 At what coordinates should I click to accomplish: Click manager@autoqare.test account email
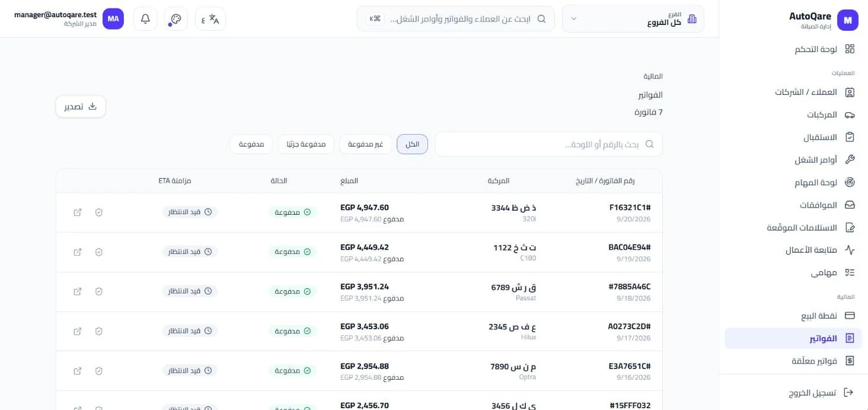click(x=55, y=15)
